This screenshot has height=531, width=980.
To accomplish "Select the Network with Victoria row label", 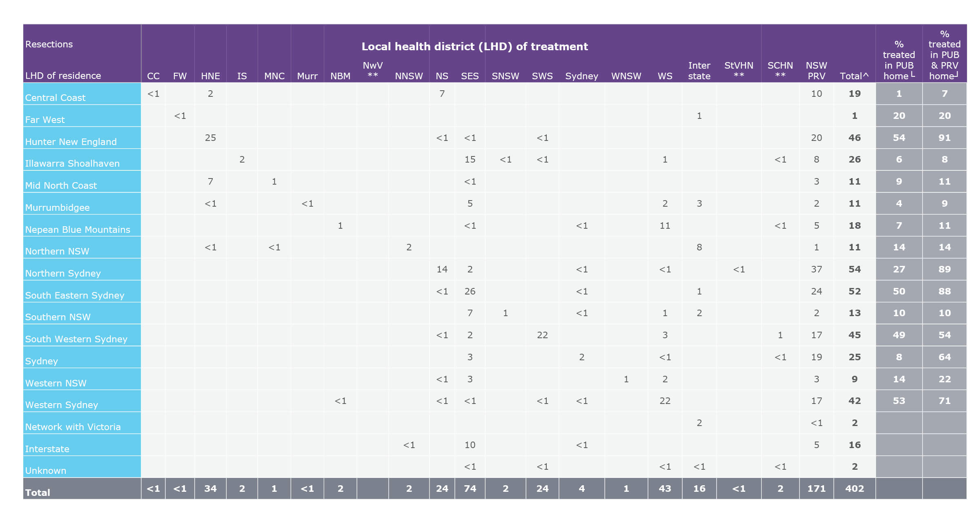I will 73,427.
